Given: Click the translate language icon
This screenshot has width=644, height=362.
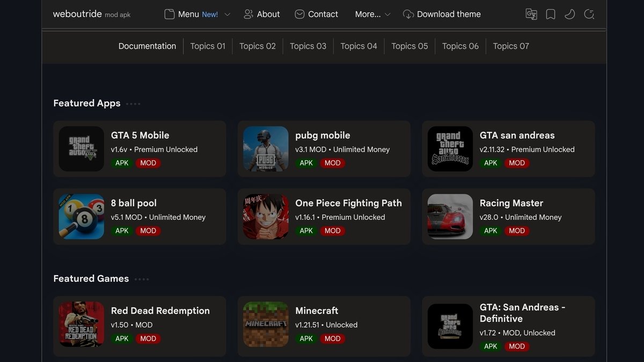Looking at the screenshot, I should coord(531,14).
